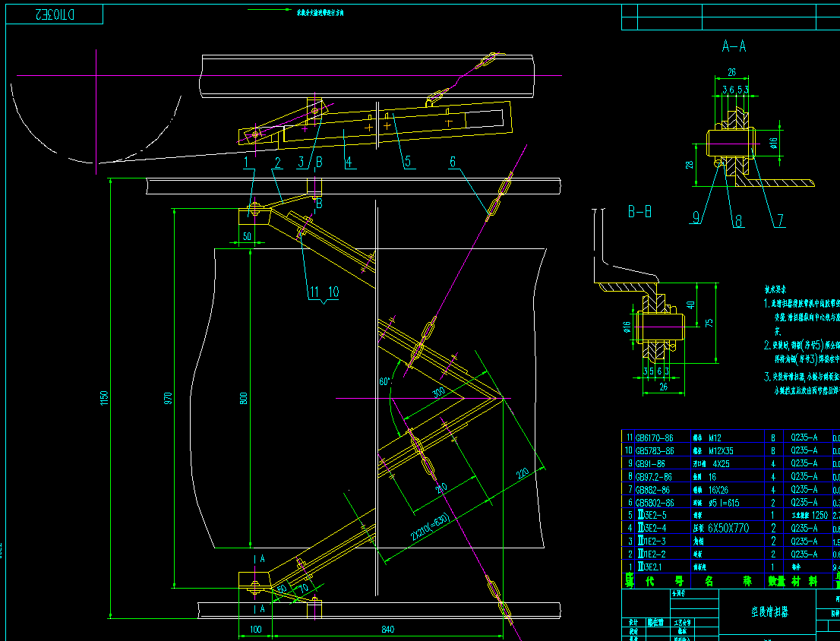Click the 70 dimension near bottom bracket
Screen dimensions: 840x641
303,588
